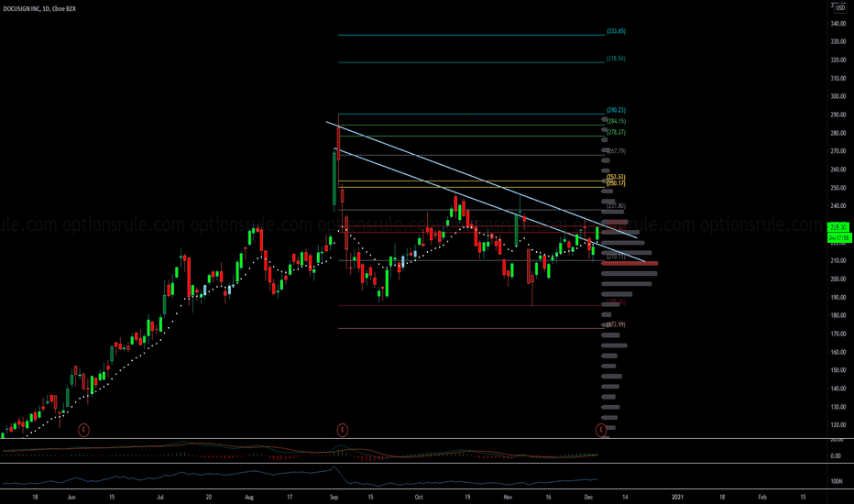
Task: Click the 300.00 price axis label
Action: click(x=838, y=96)
